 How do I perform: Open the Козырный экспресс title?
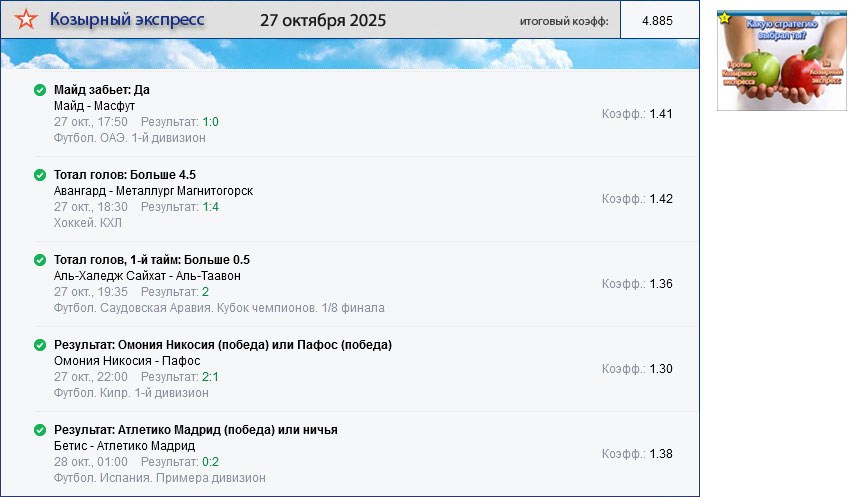(x=127, y=20)
